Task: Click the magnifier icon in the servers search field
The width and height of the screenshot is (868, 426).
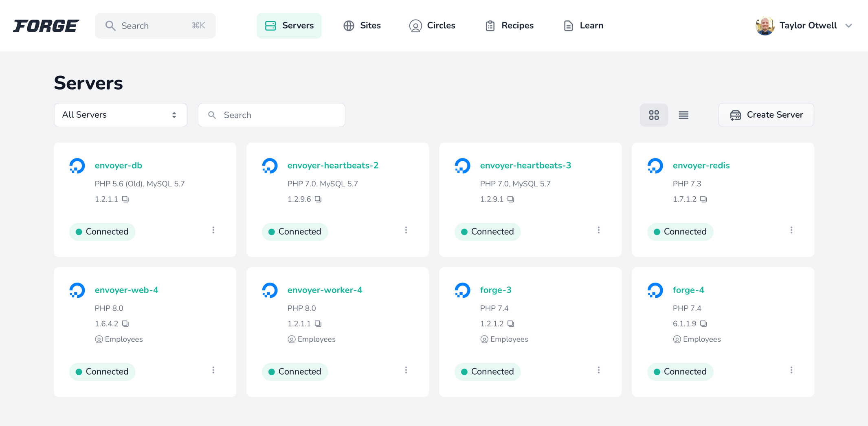Action: 212,115
